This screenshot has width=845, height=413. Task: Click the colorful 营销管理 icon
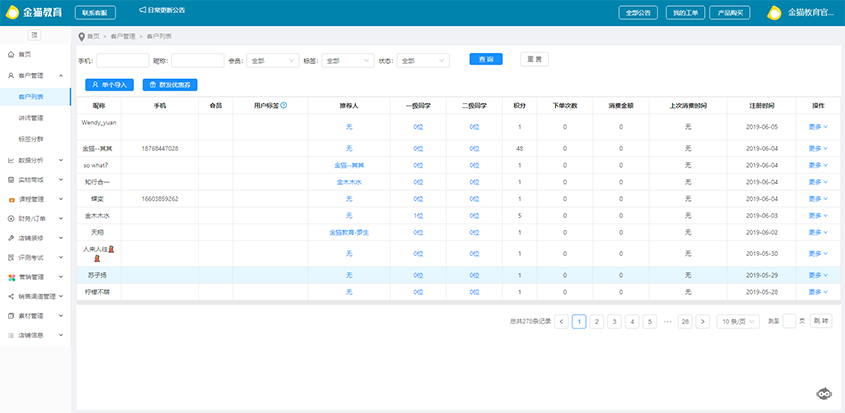[11, 277]
